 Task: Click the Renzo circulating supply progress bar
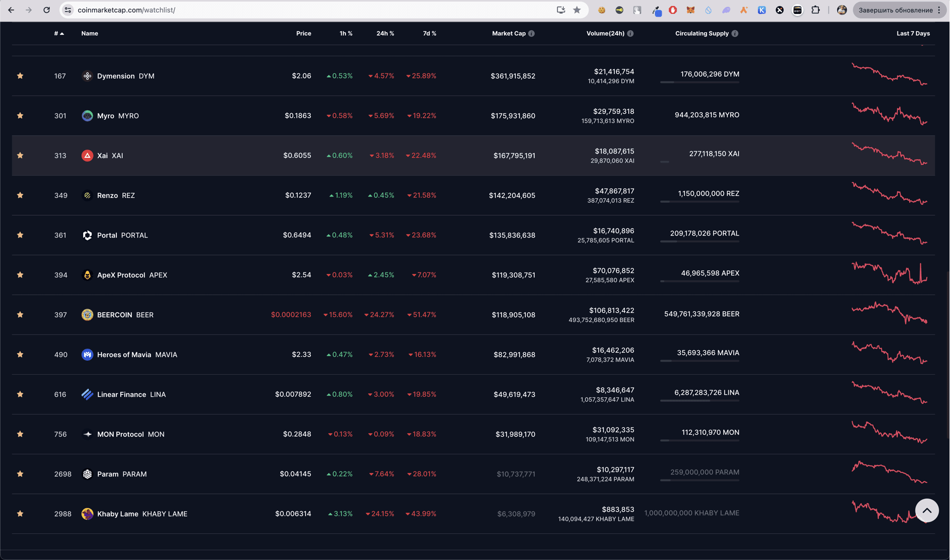click(699, 202)
